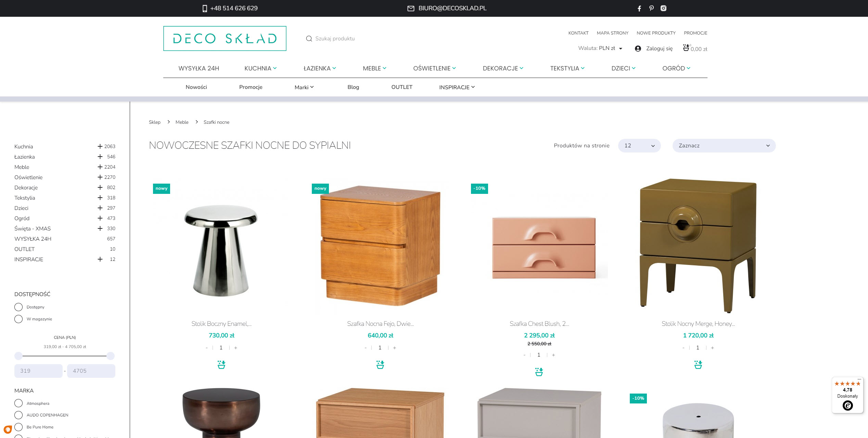
Task: Add Stolik Boczny Enamel to cart
Action: pyautogui.click(x=221, y=365)
